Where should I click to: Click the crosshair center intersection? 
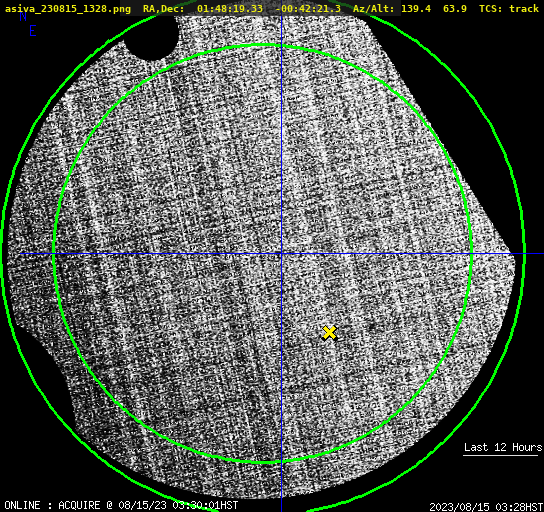[281, 254]
